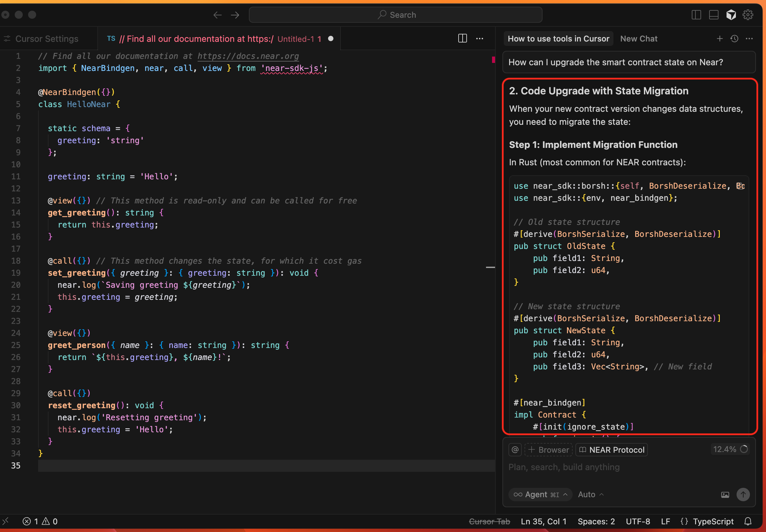Remove the NEAR Protocol docs context chip
The image size is (766, 532).
coord(611,449)
